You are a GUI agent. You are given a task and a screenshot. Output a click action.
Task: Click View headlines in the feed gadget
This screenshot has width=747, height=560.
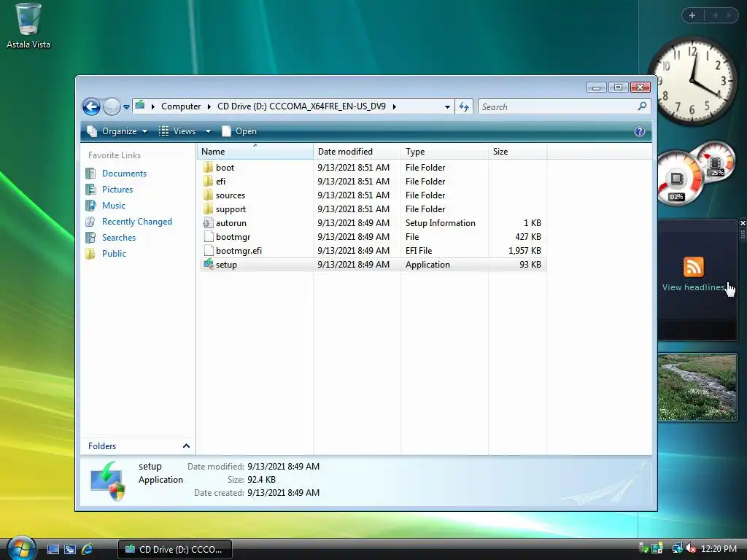pos(693,287)
